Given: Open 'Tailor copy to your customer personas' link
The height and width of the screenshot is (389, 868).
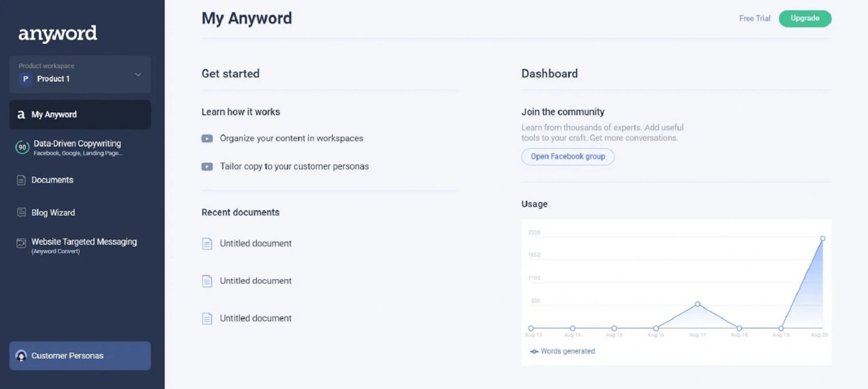Looking at the screenshot, I should tap(294, 166).
